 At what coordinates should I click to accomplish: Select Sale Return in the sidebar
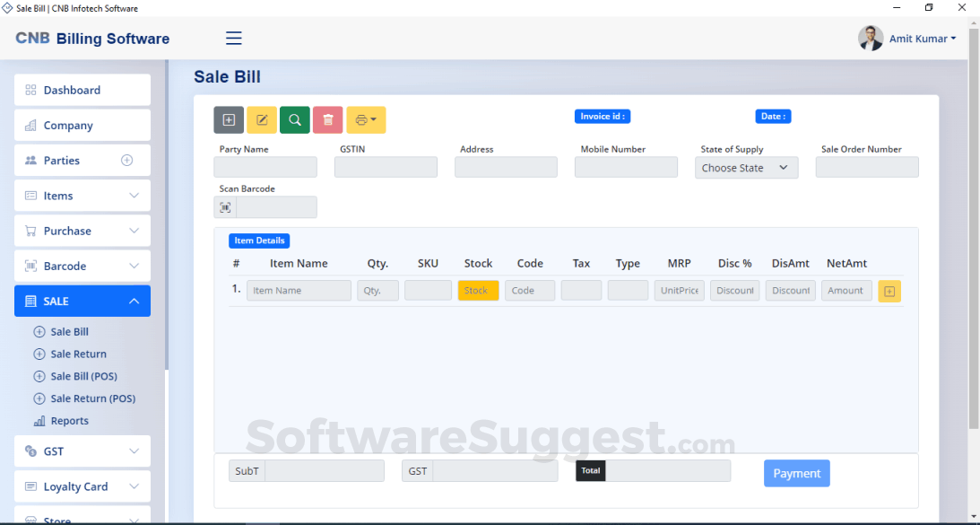pyautogui.click(x=79, y=354)
